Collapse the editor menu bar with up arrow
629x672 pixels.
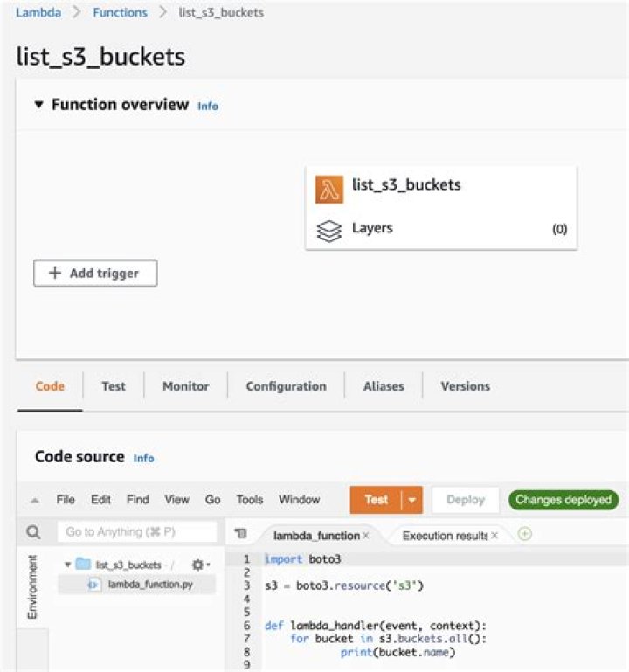(35, 500)
